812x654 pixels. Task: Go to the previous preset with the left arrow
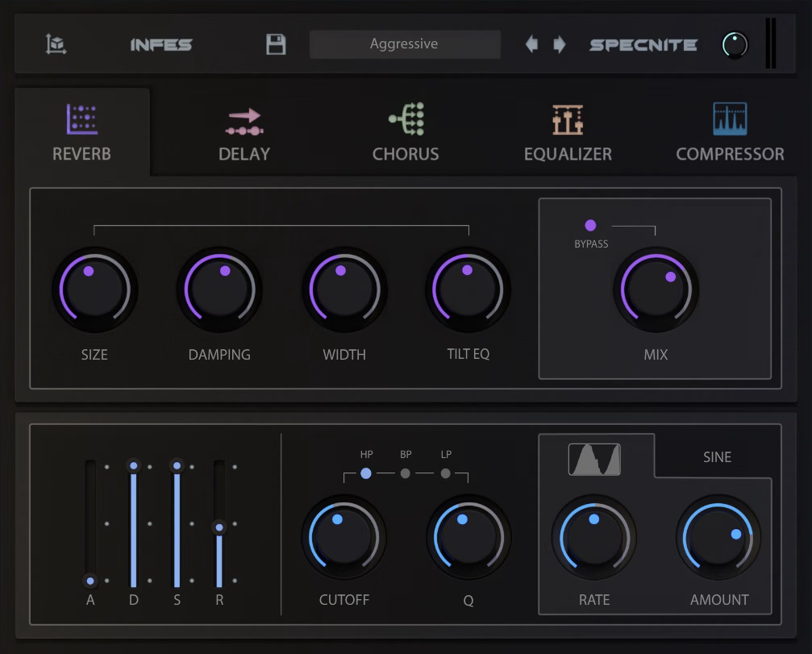click(x=531, y=44)
